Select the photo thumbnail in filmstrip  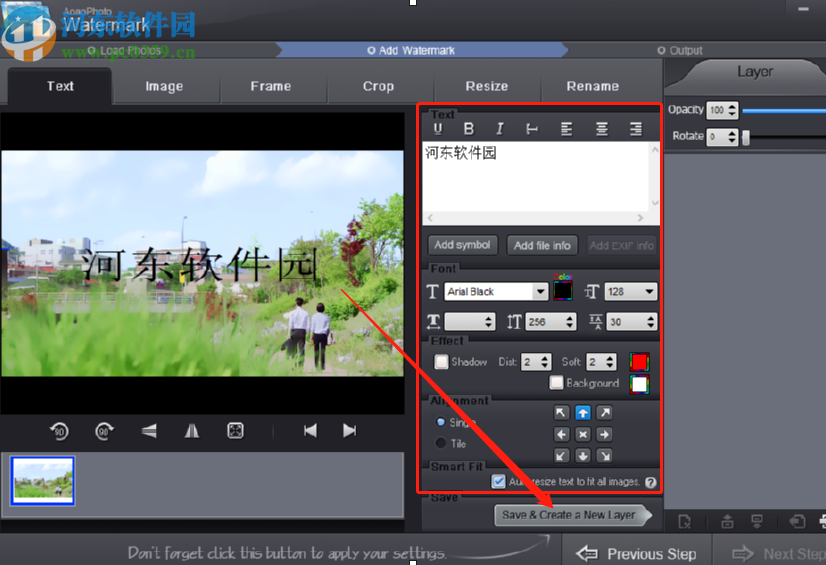(43, 481)
